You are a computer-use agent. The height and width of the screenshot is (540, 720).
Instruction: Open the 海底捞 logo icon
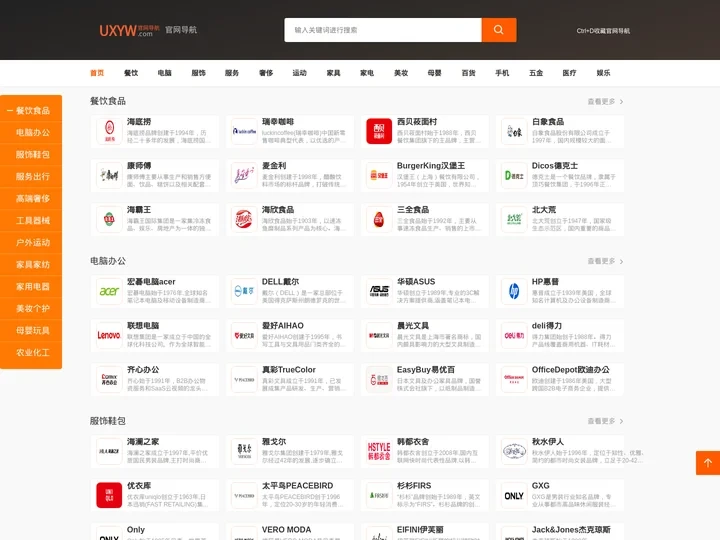pyautogui.click(x=109, y=131)
